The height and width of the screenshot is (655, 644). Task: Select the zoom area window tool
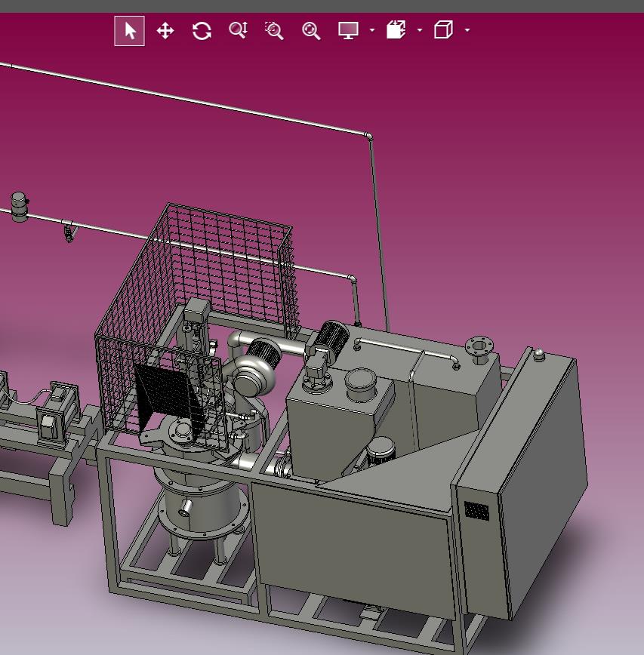(x=275, y=31)
